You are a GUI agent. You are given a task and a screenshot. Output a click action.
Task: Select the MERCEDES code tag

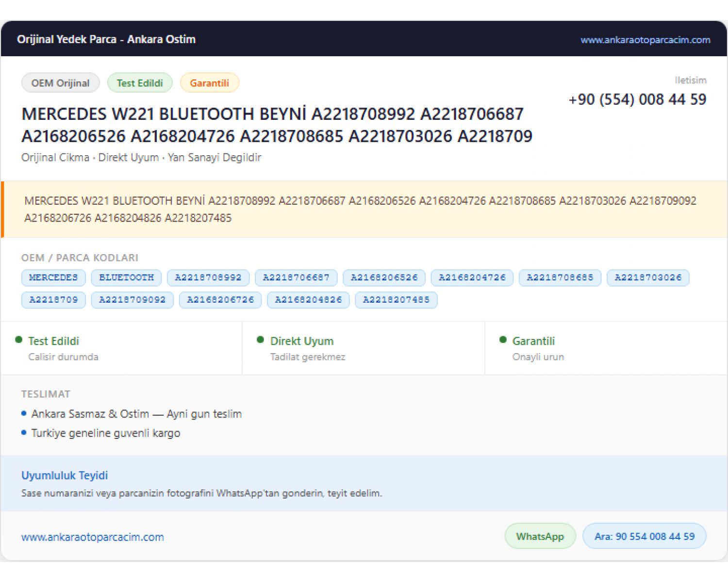[53, 278]
